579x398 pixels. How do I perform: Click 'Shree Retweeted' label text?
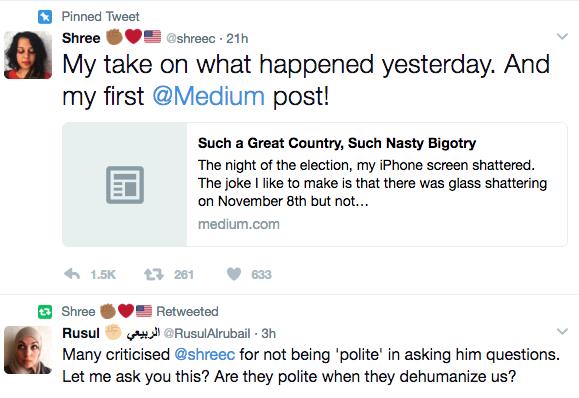(140, 311)
